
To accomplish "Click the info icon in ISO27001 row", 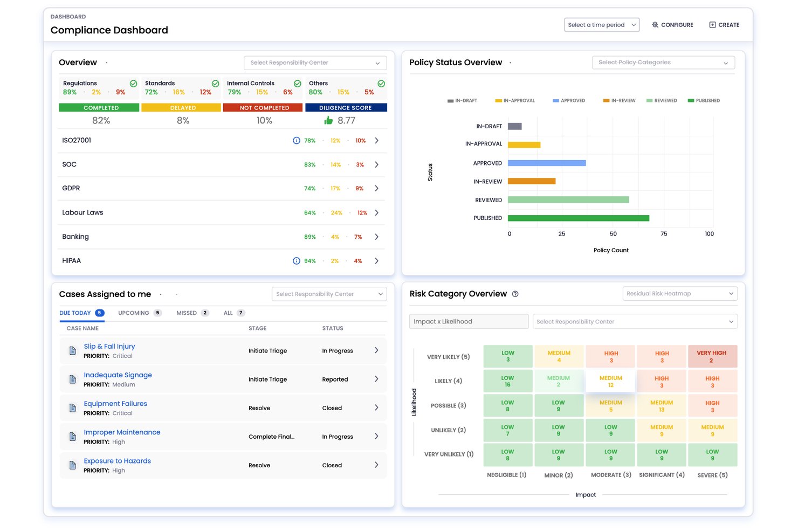I will [x=297, y=141].
